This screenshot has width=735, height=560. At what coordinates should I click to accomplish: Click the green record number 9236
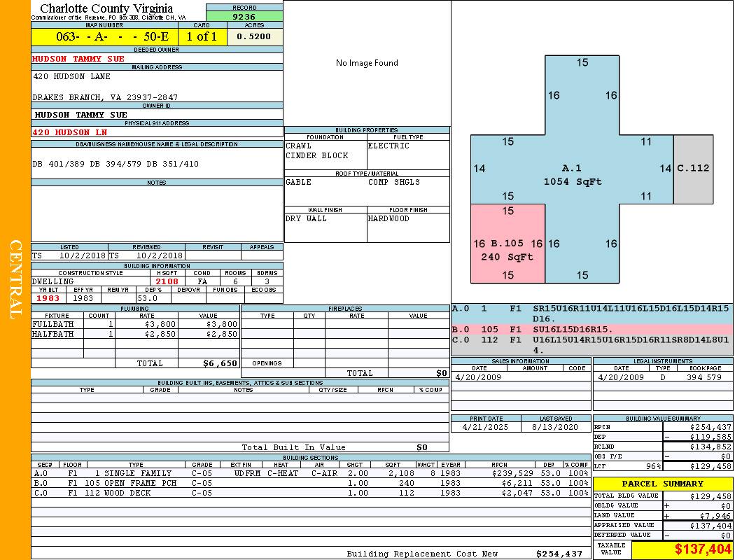pos(244,16)
